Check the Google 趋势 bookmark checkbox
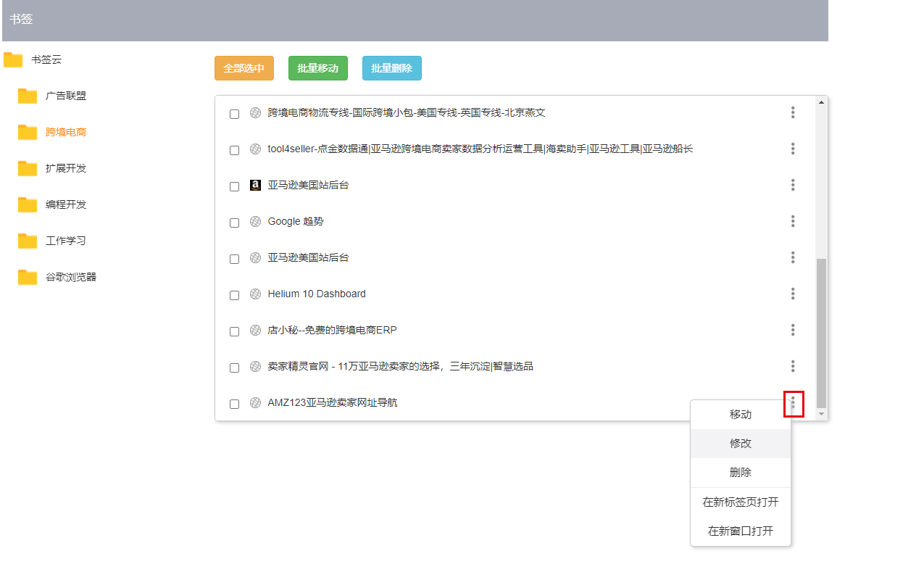The height and width of the screenshot is (572, 924). (234, 223)
